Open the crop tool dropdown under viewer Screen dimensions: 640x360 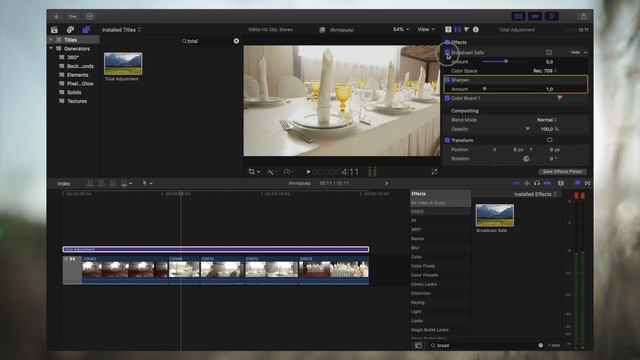[x=254, y=172]
